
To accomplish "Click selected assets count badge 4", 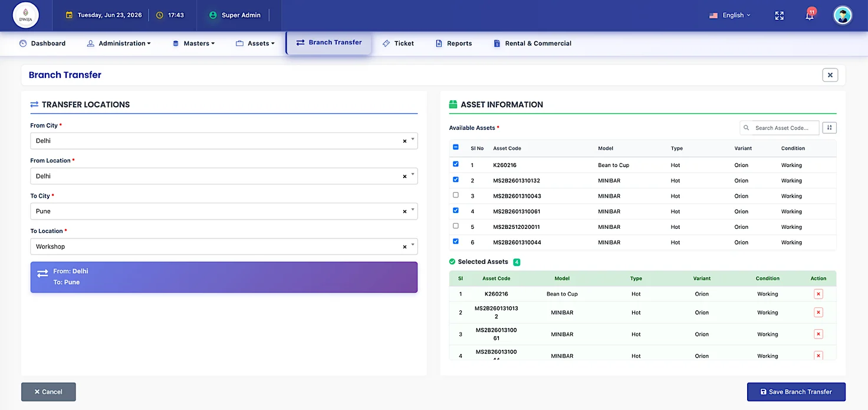I will point(517,262).
